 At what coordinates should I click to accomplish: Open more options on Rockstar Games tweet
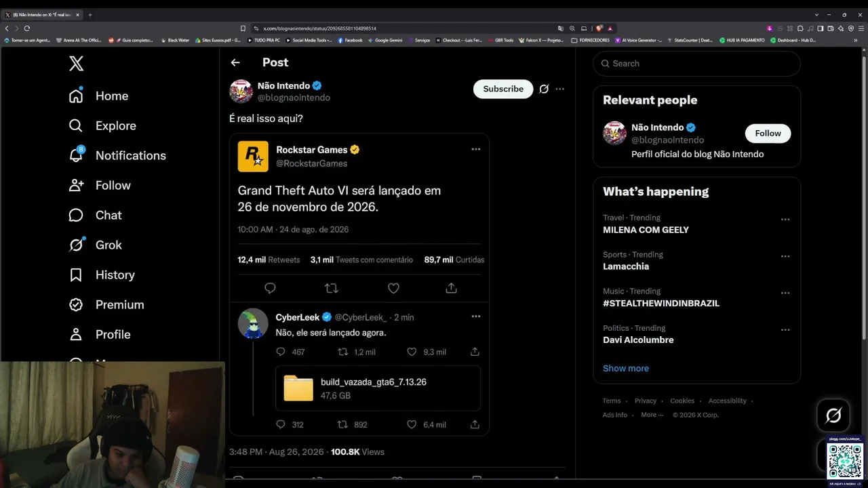(476, 149)
